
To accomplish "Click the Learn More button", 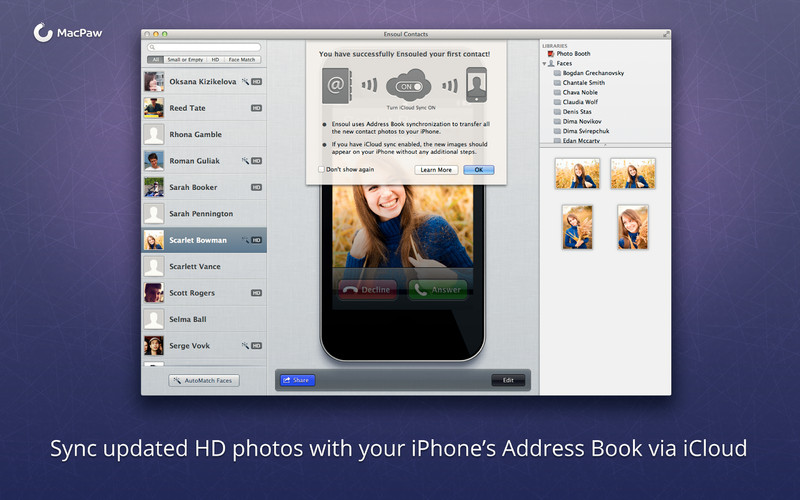I will pos(436,170).
